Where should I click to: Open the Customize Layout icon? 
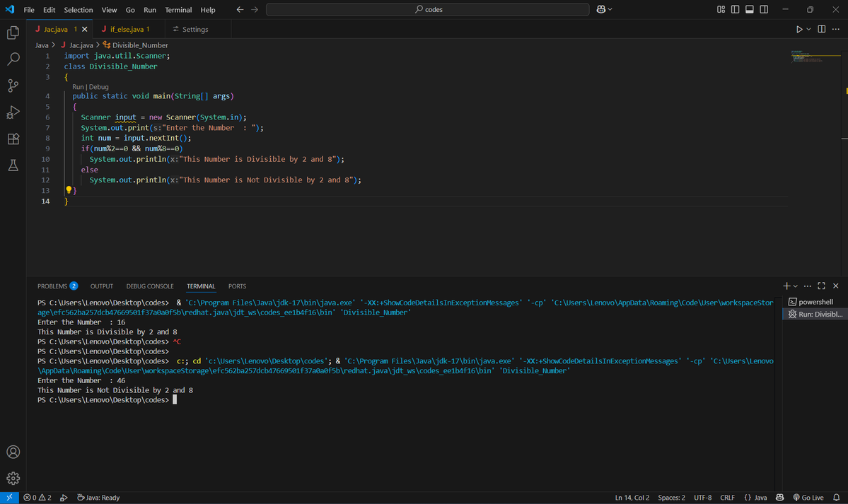721,9
